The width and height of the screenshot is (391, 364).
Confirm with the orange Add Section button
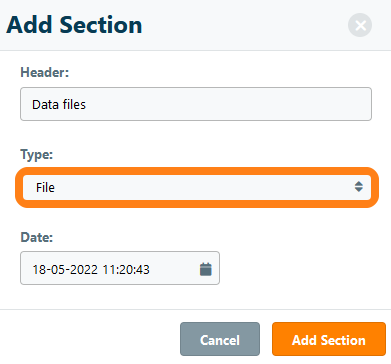[x=329, y=339]
